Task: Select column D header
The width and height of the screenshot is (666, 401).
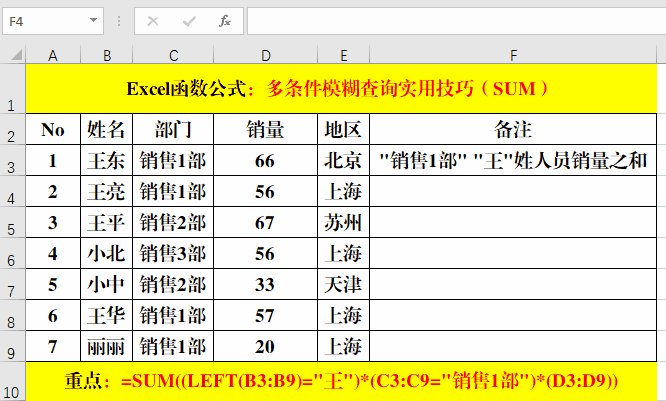Action: point(266,55)
